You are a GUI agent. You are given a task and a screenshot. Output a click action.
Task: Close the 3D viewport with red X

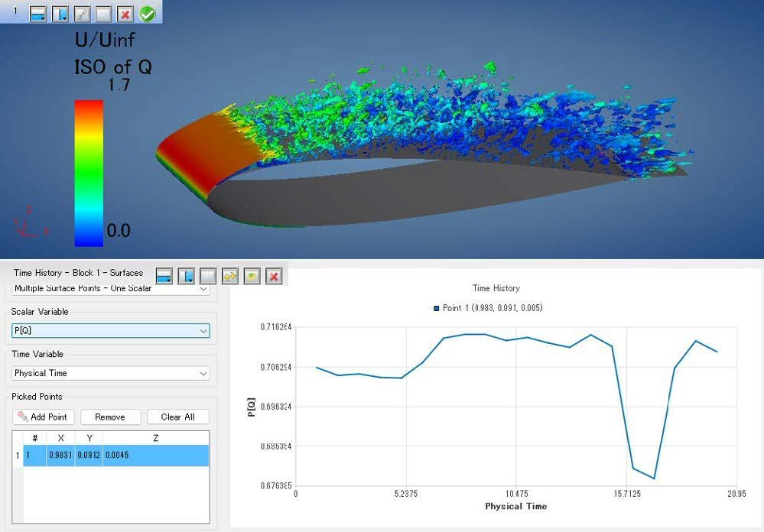[125, 14]
